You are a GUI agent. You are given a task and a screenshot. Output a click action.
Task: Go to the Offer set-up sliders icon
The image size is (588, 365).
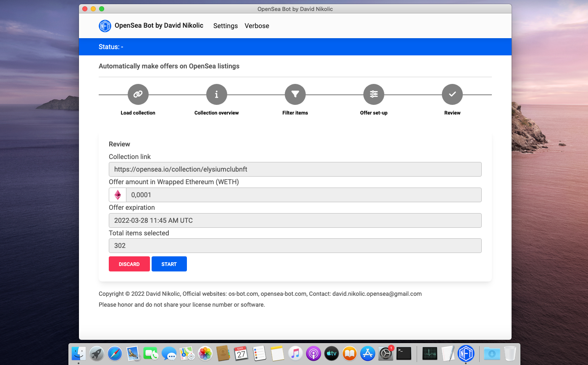pyautogui.click(x=374, y=94)
